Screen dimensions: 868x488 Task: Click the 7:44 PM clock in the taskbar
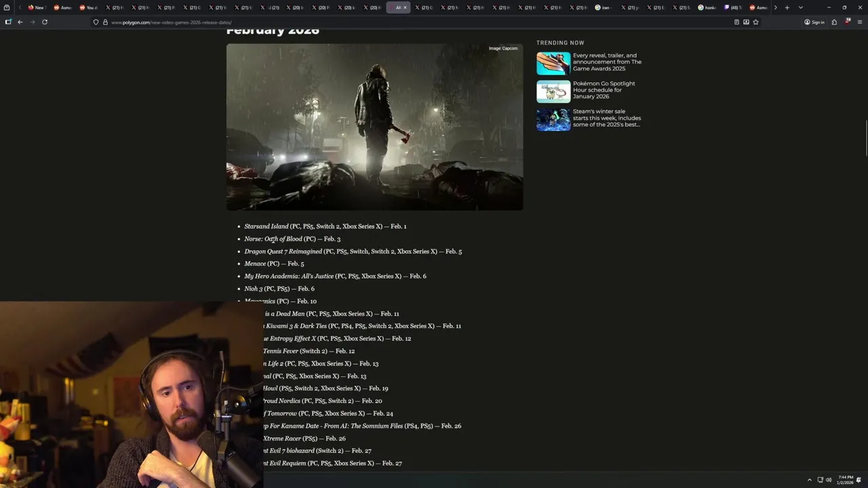pos(845,480)
